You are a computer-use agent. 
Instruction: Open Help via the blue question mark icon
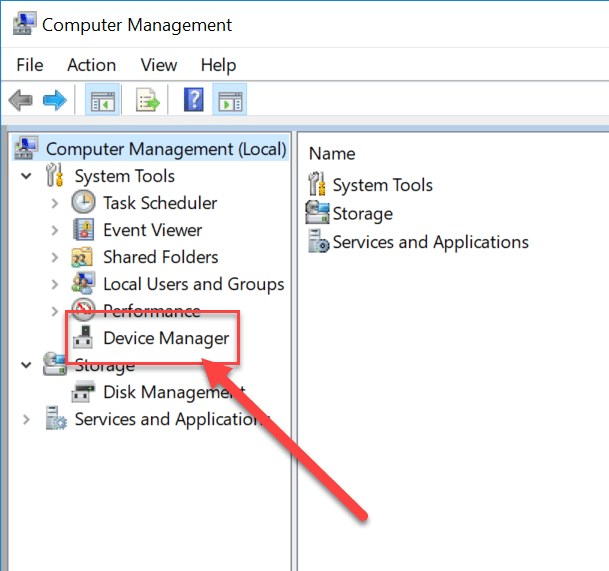coord(194,100)
